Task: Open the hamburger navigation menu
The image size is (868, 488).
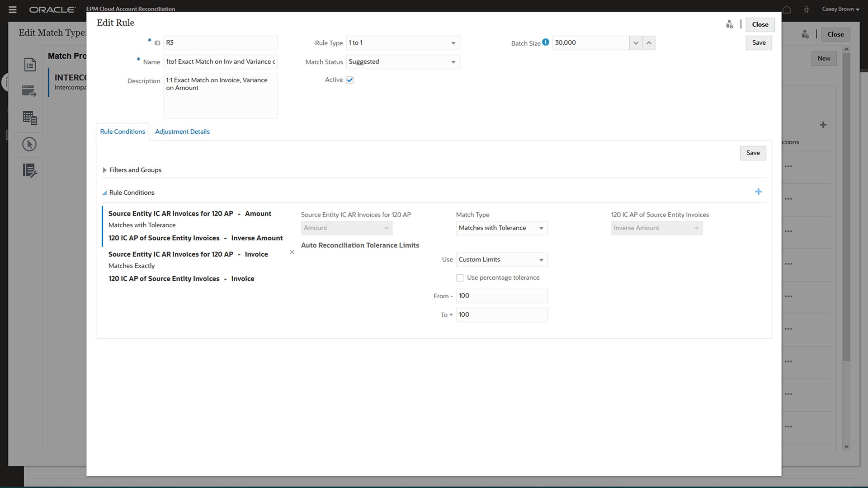Action: click(x=12, y=9)
